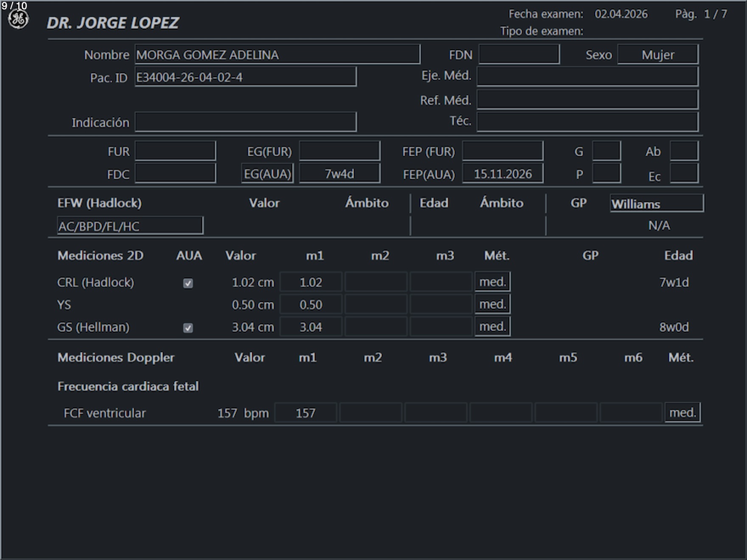
Task: Click the empty FDN date field
Action: tap(519, 55)
